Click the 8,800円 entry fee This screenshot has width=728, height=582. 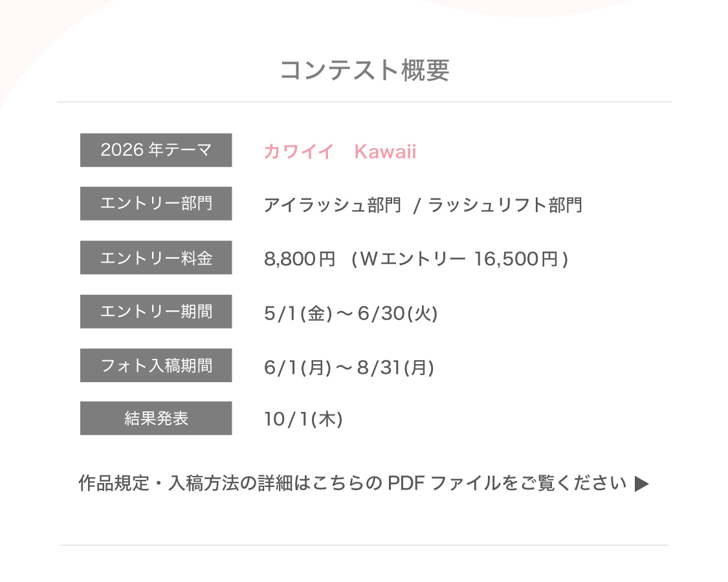[x=300, y=259]
